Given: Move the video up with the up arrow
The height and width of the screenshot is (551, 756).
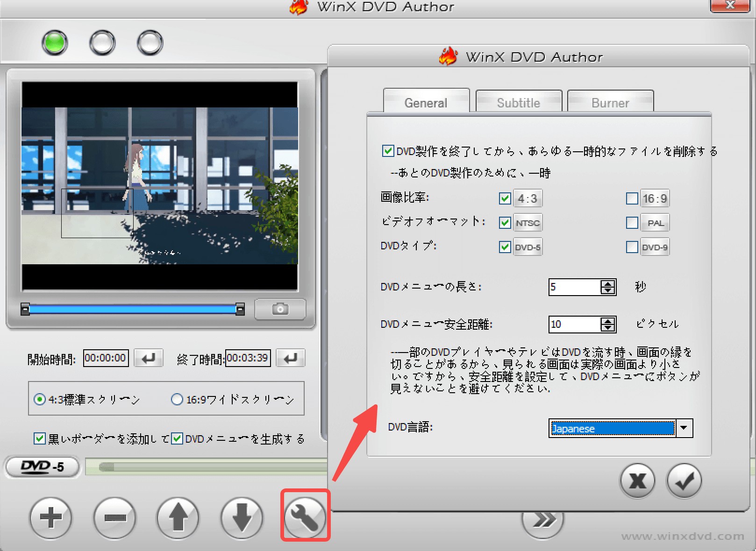Looking at the screenshot, I should point(178,517).
